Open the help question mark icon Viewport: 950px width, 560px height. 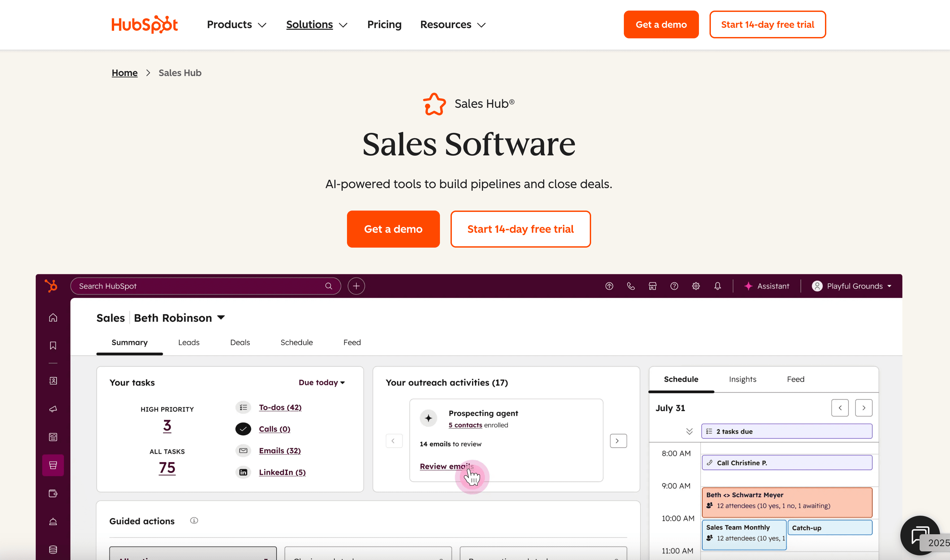[674, 286]
